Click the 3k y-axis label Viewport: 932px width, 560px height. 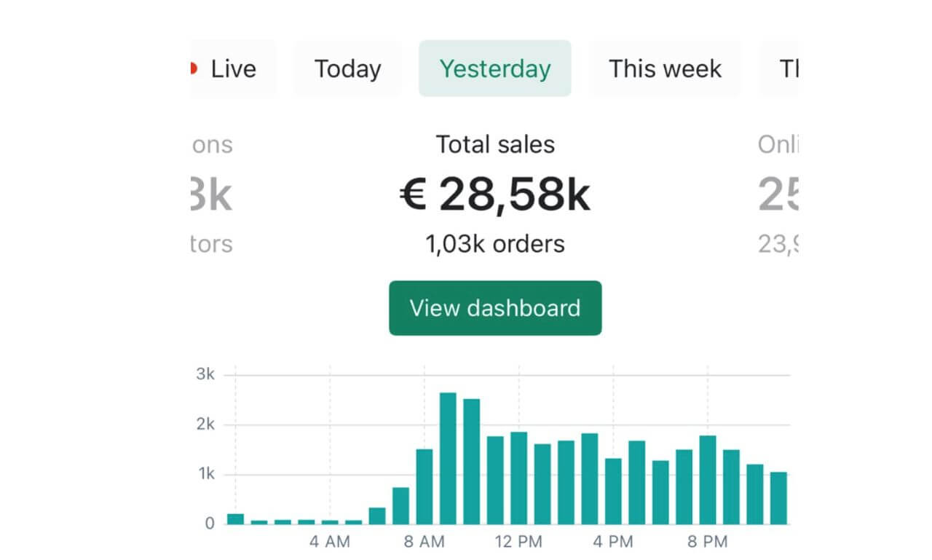[205, 374]
